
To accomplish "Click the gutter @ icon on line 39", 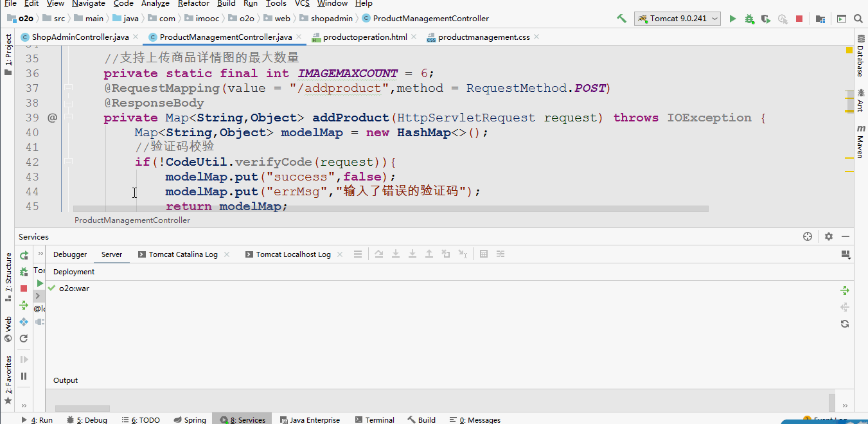I will (52, 118).
